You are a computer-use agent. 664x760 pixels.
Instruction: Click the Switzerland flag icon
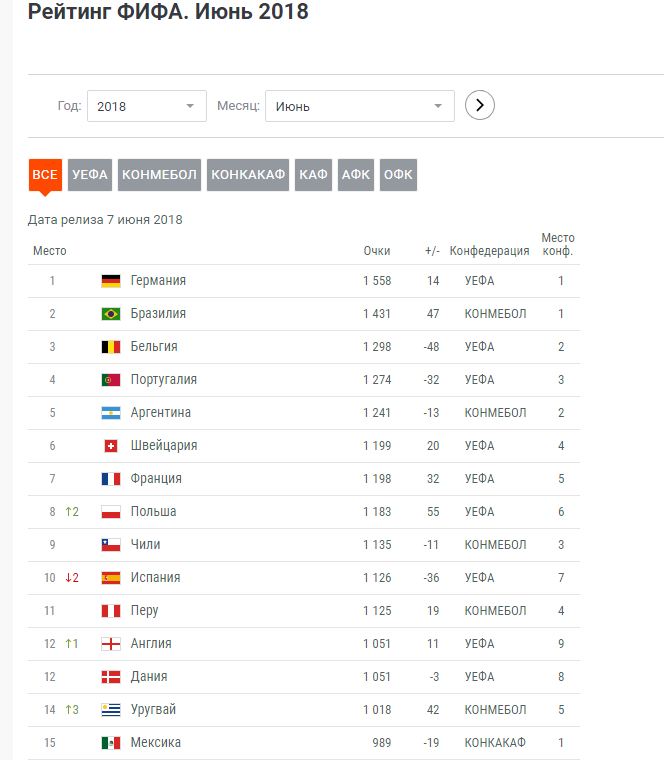pyautogui.click(x=111, y=446)
